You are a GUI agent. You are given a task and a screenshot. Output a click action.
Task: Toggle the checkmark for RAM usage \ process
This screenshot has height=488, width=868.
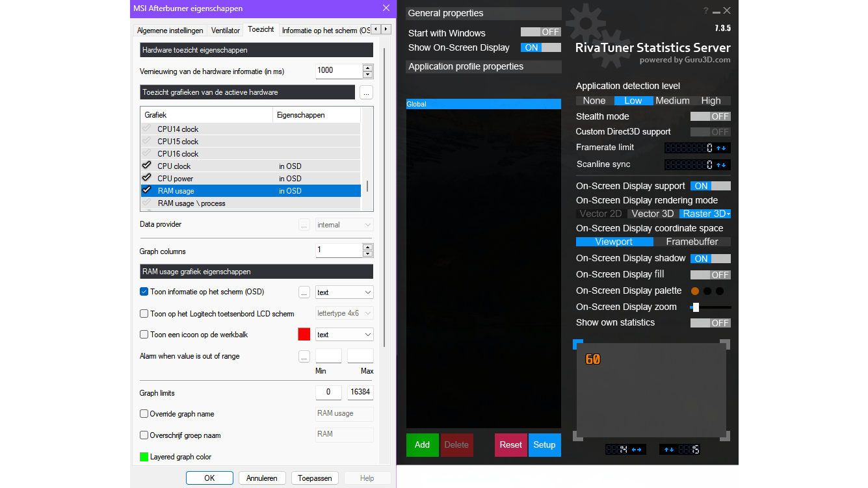pos(146,203)
